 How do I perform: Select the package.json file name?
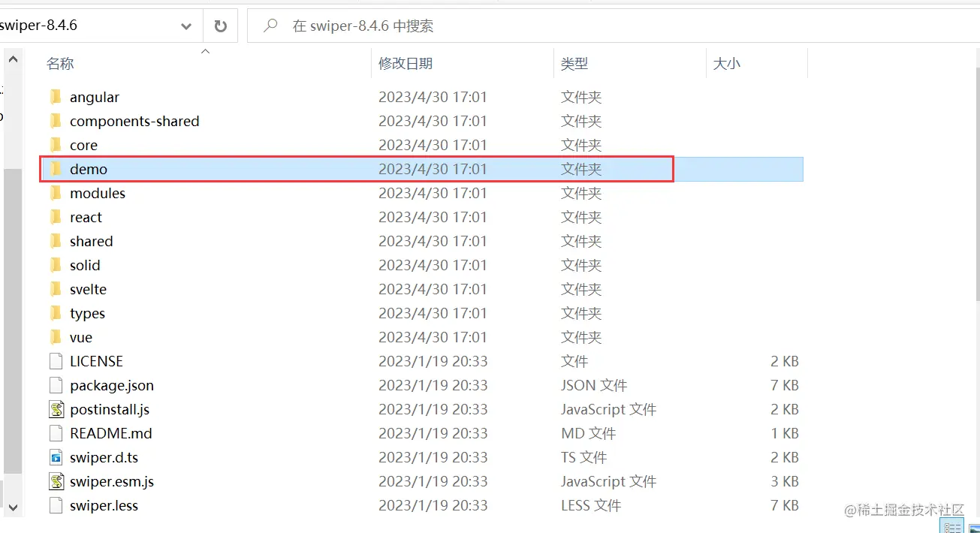pyautogui.click(x=112, y=386)
